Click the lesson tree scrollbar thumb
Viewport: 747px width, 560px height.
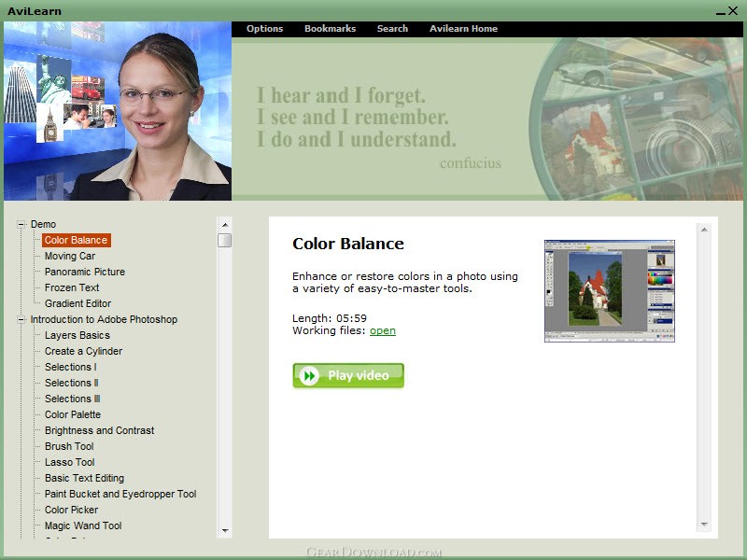pyautogui.click(x=224, y=240)
